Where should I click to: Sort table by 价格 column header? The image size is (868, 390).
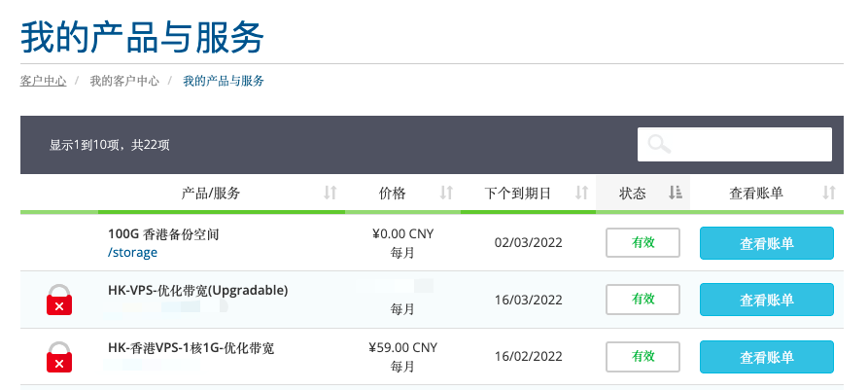[x=392, y=194]
